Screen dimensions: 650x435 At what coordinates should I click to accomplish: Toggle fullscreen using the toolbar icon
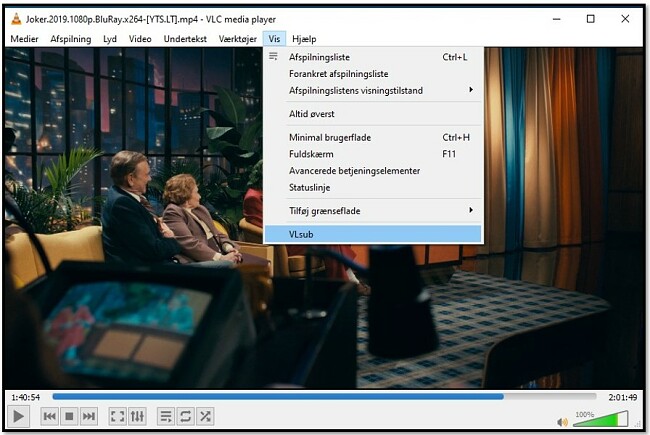tap(117, 416)
